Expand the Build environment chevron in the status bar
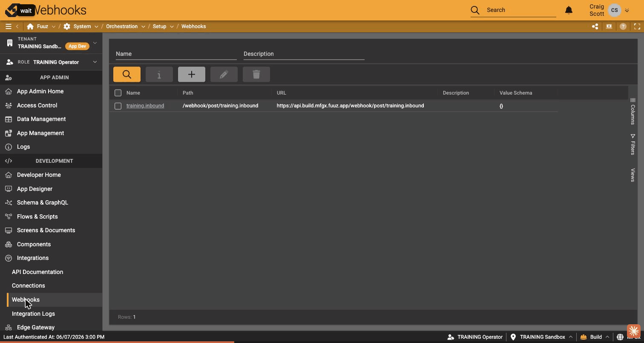 click(x=607, y=337)
